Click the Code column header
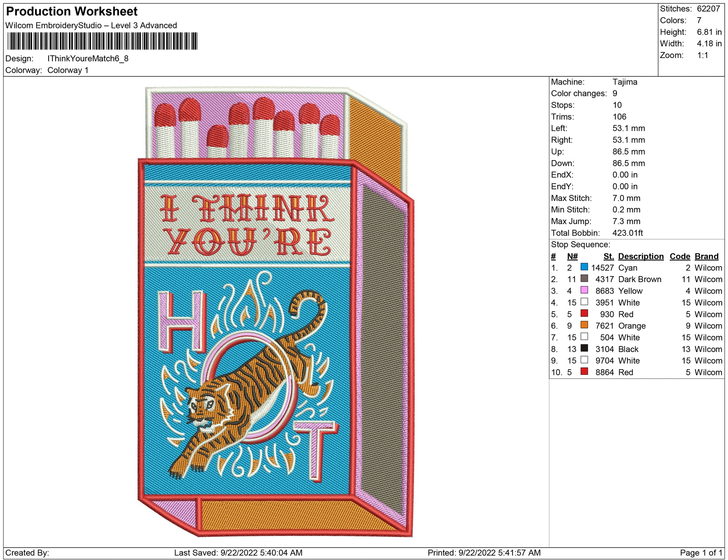Image resolution: width=728 pixels, height=560 pixels. [x=679, y=256]
